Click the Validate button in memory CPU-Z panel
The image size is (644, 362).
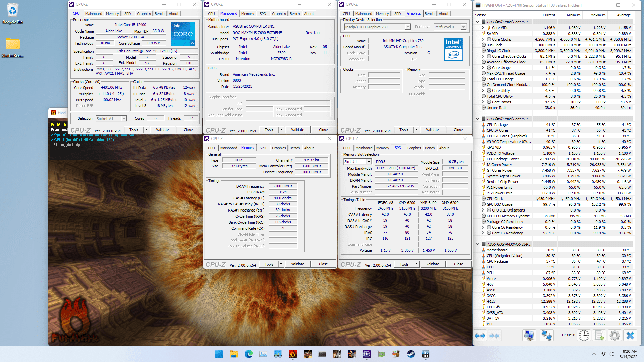point(298,264)
